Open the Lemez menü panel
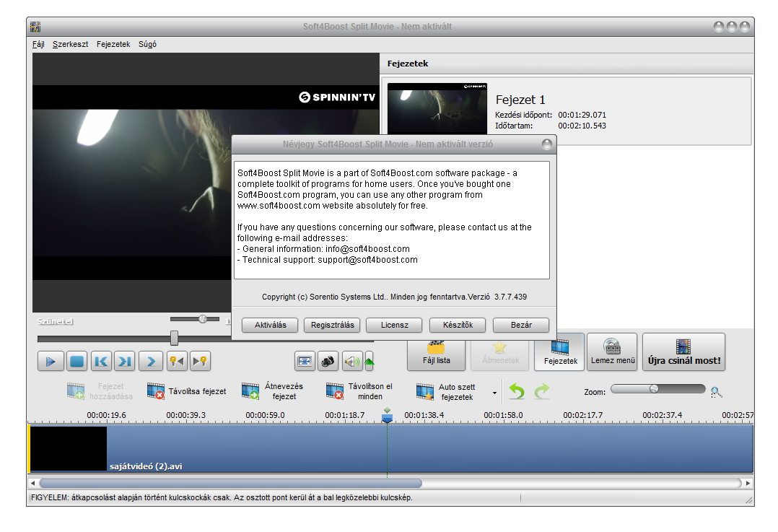Viewport: 778px width, 532px height. 612,352
